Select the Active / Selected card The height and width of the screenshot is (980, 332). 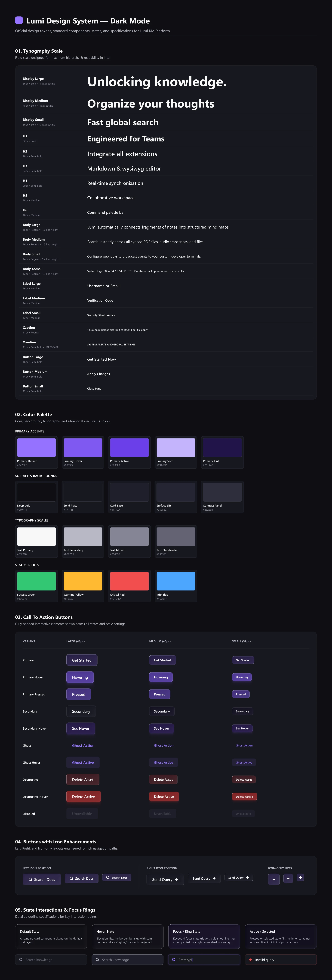click(281, 937)
